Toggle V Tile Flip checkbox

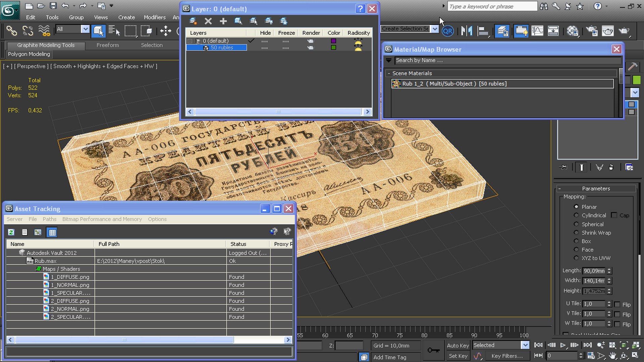click(x=617, y=314)
